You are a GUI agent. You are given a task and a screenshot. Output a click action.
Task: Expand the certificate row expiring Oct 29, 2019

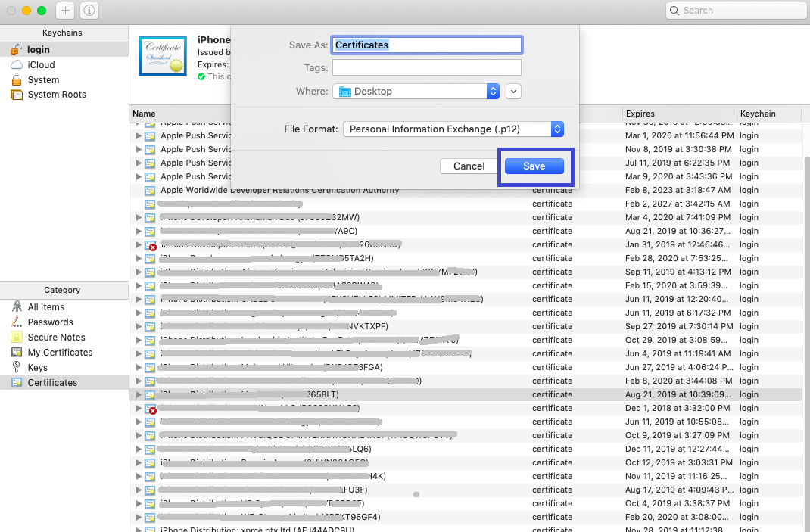139,340
